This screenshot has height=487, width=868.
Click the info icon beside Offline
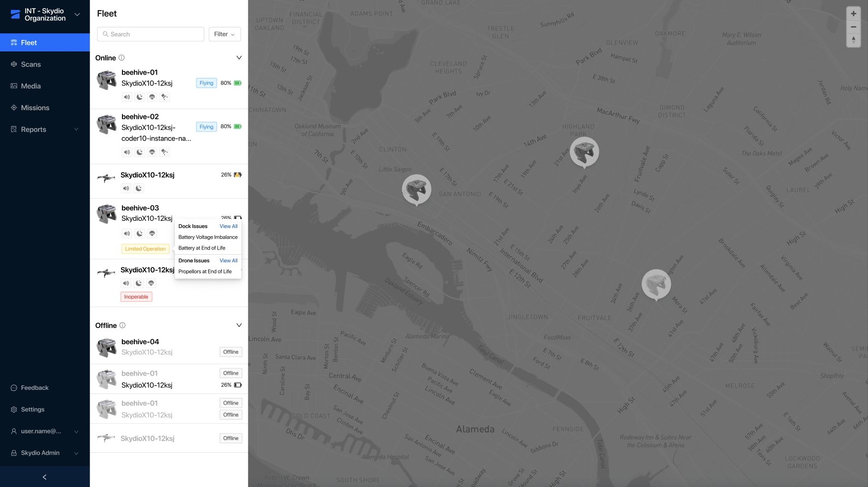[x=122, y=326]
